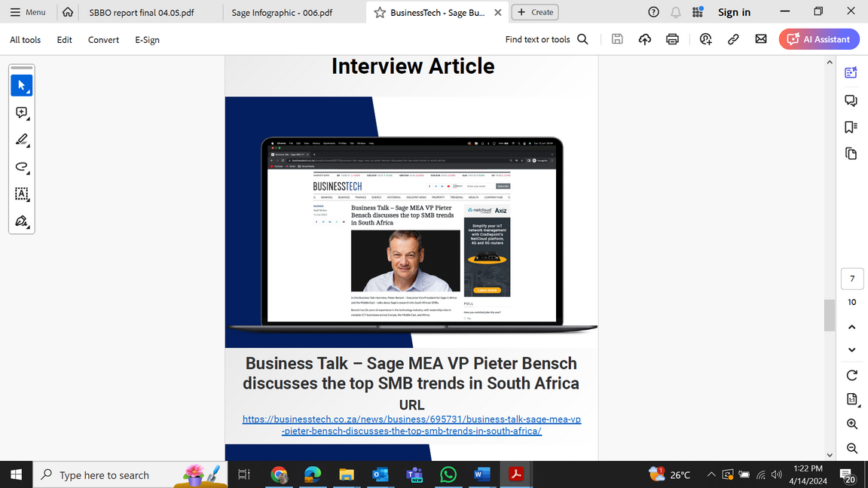Click Sign in
Image resolution: width=868 pixels, height=488 pixels.
click(x=734, y=12)
